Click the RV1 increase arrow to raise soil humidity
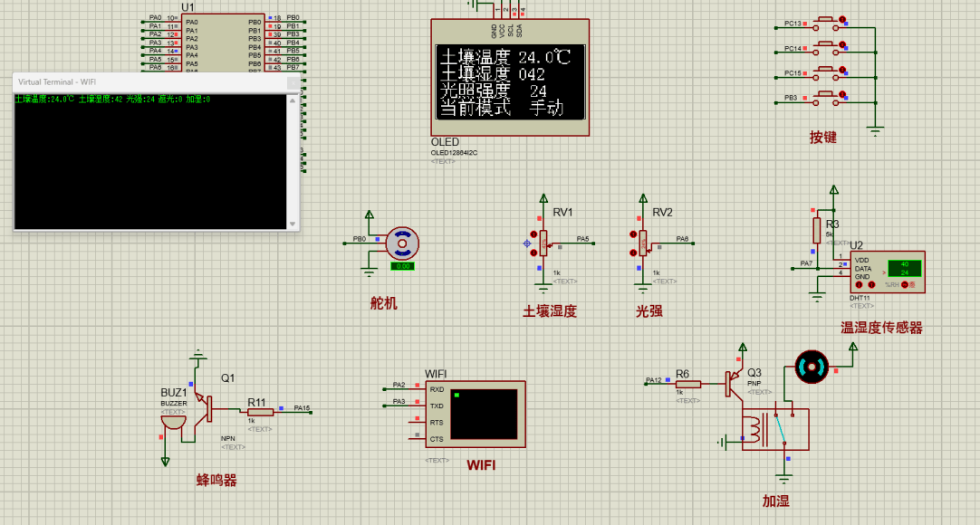The width and height of the screenshot is (980, 525). pos(533,234)
